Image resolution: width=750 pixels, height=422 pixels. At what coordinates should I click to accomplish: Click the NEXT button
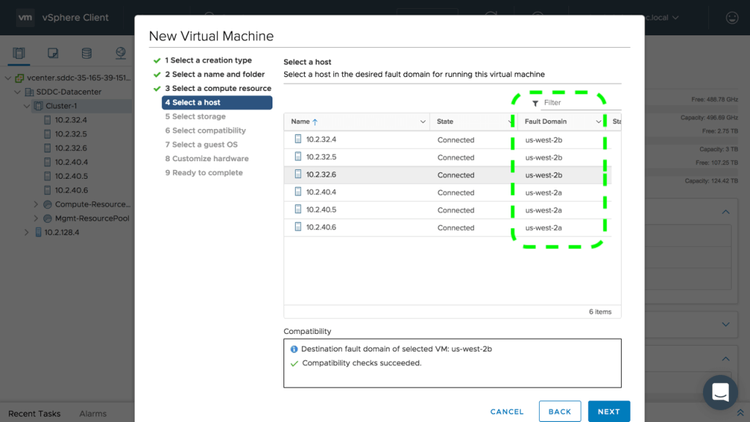[x=609, y=411]
